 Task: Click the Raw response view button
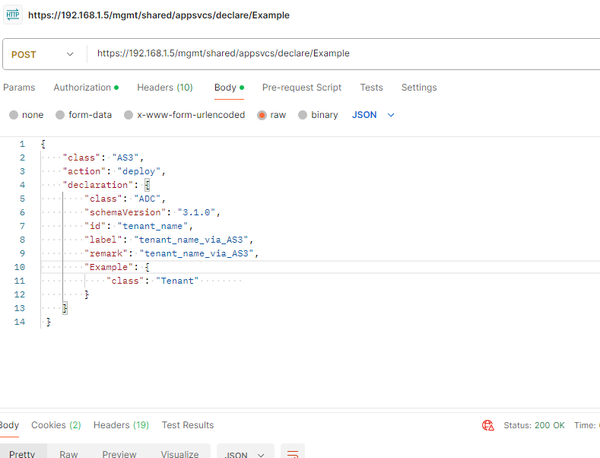68,453
